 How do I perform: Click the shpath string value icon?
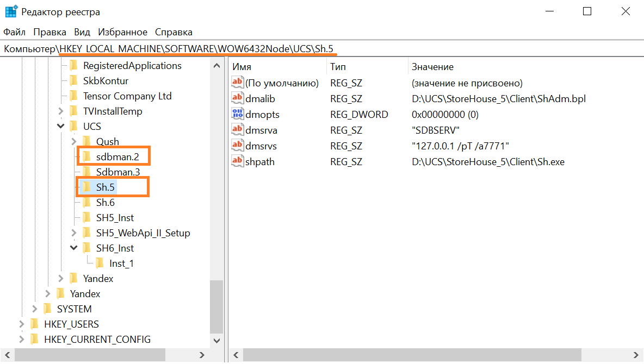238,161
